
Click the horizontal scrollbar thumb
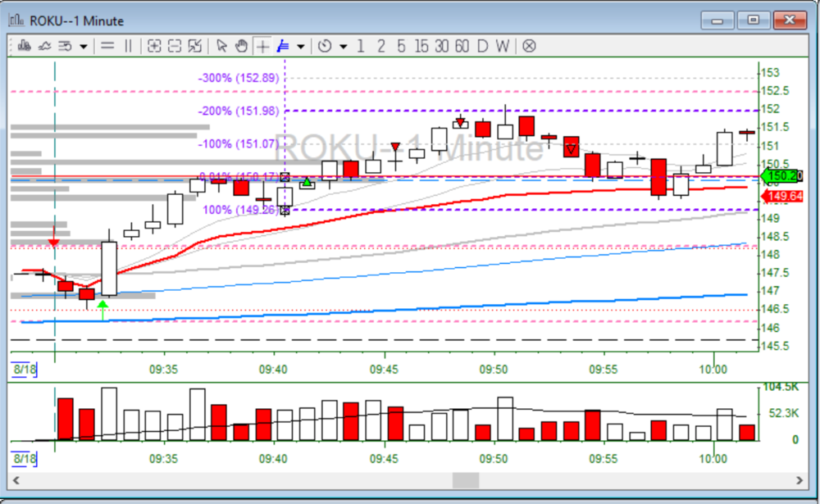pyautogui.click(x=466, y=480)
